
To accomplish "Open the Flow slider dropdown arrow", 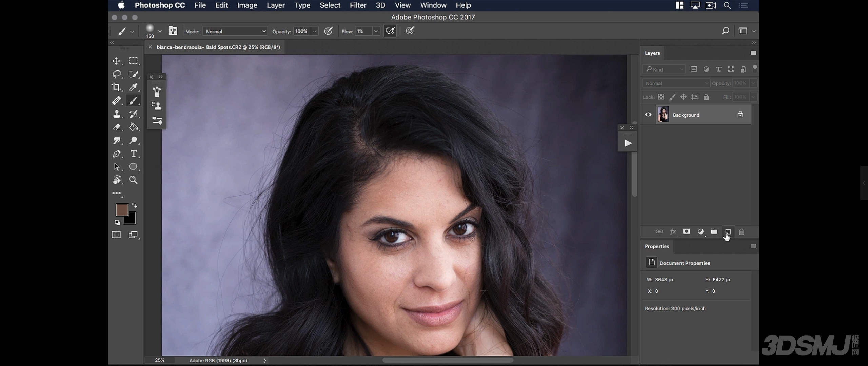I will 376,31.
